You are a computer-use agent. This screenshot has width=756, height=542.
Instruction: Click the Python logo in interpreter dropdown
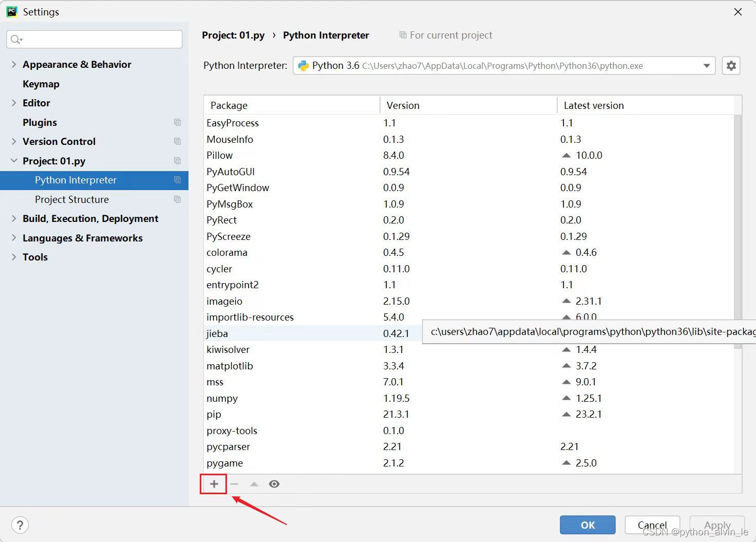pyautogui.click(x=304, y=66)
